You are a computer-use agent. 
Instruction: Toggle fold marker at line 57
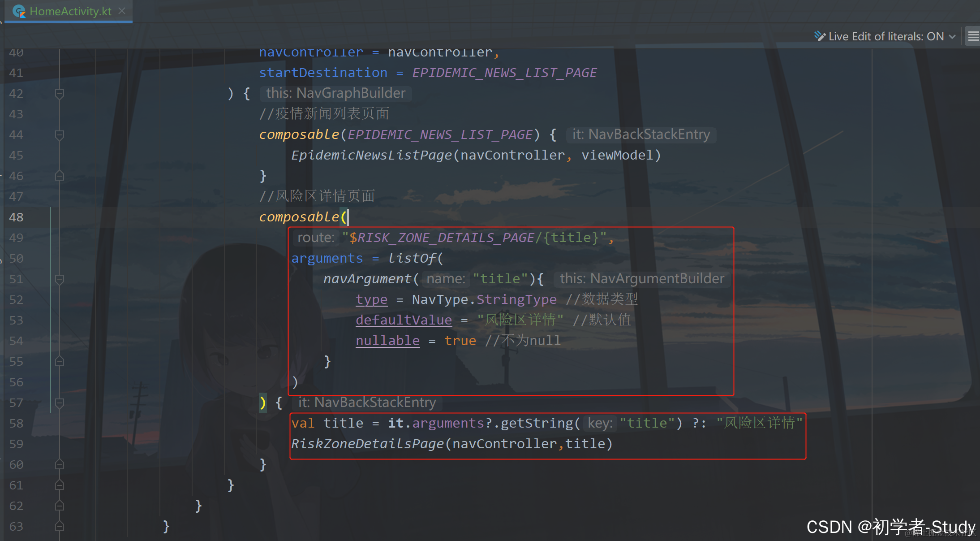click(59, 403)
